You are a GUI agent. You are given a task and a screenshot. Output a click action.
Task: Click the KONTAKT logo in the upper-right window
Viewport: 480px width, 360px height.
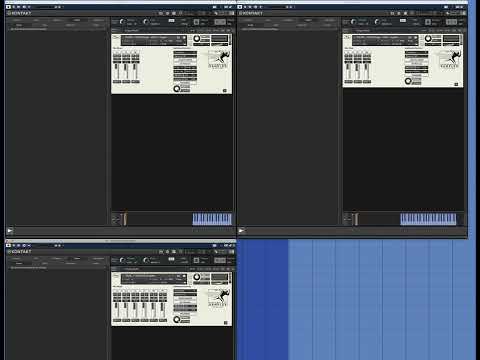tap(251, 13)
